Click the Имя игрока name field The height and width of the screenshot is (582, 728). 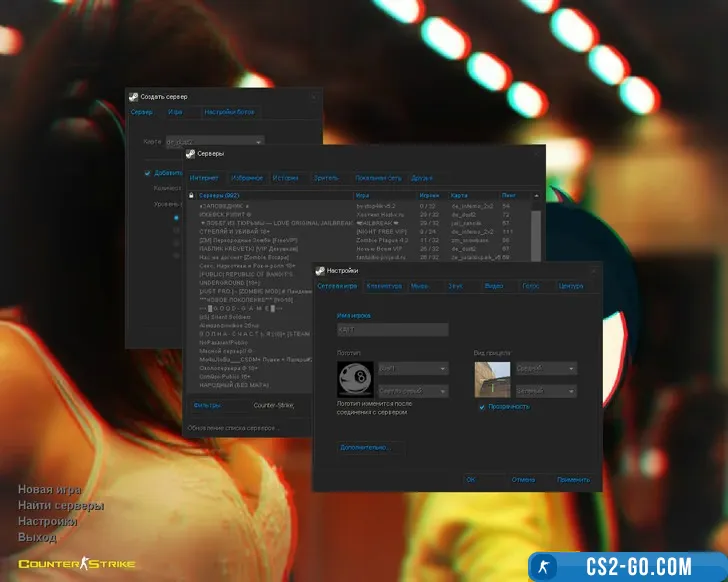[x=392, y=329]
